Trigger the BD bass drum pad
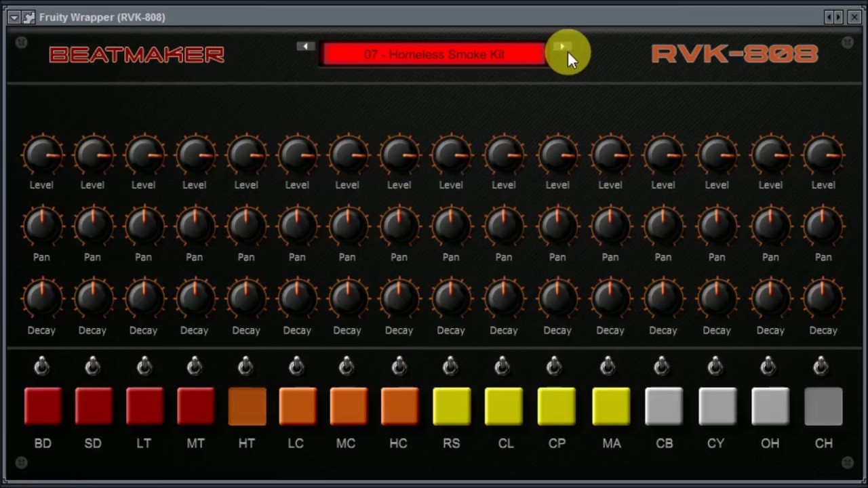This screenshot has height=488, width=868. pyautogui.click(x=43, y=406)
